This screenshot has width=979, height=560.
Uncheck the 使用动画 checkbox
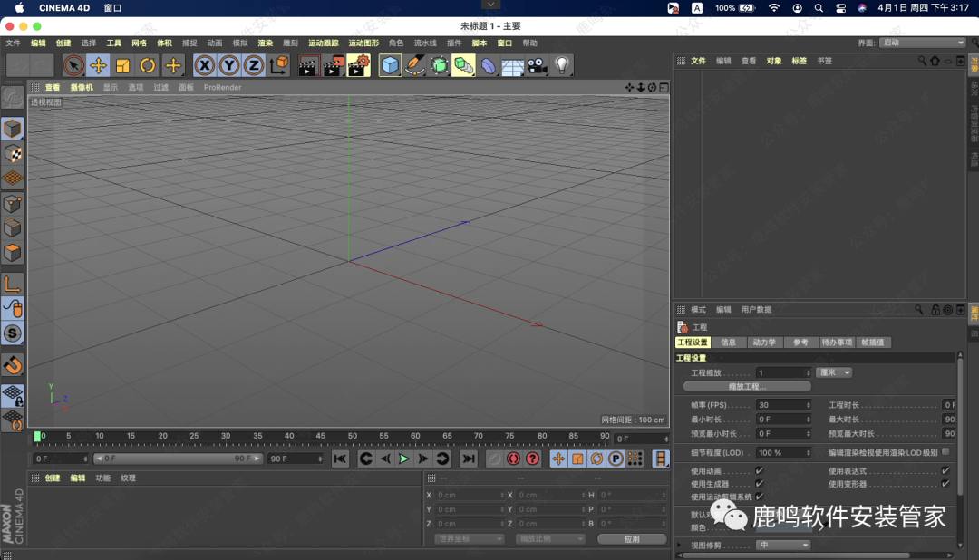pyautogui.click(x=760, y=471)
